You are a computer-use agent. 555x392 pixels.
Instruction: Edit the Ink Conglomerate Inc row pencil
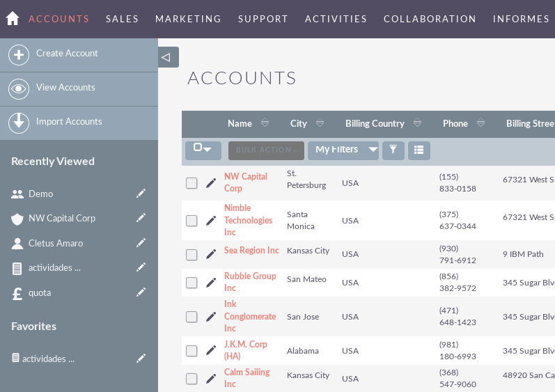pyautogui.click(x=211, y=317)
